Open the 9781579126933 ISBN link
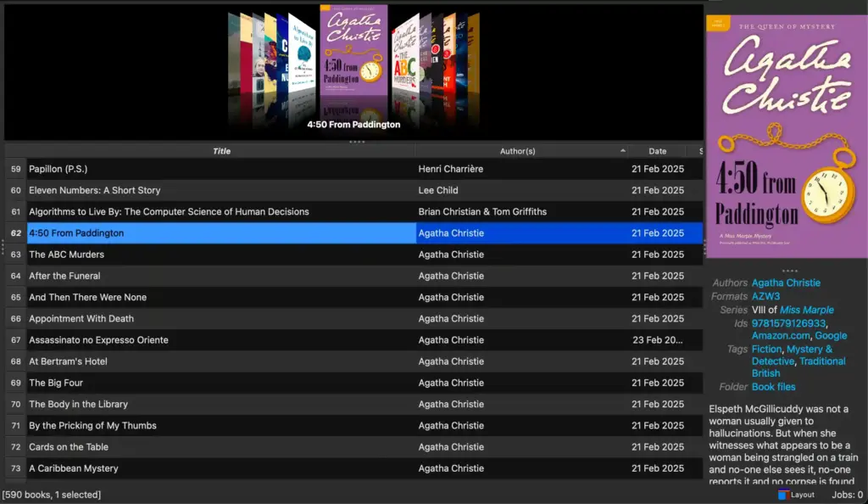Screen dimensions: 868x504 click(788, 323)
